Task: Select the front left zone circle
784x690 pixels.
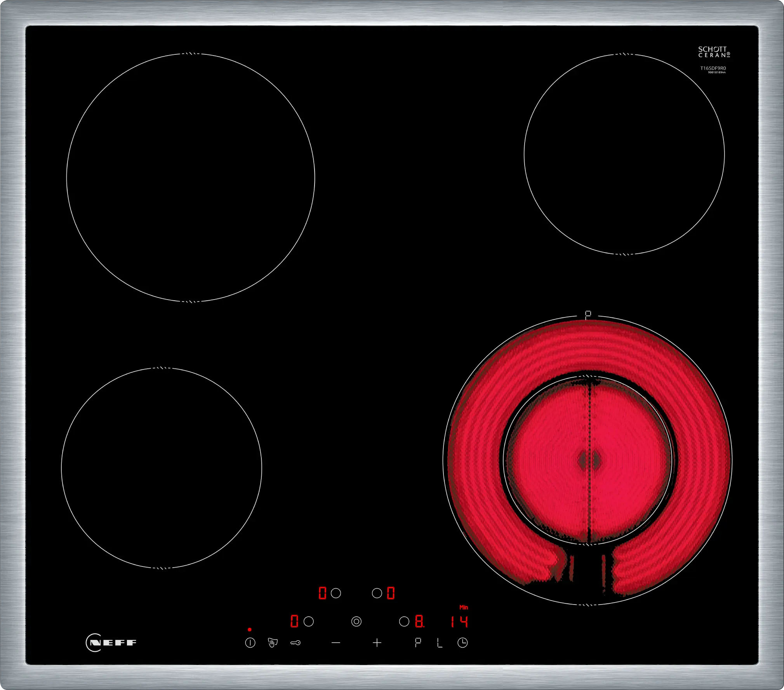Action: [309, 622]
